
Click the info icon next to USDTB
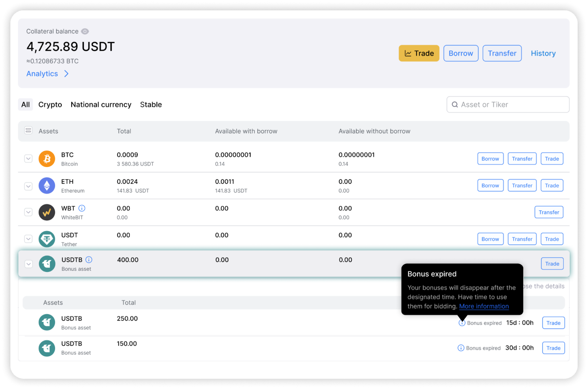(x=89, y=260)
